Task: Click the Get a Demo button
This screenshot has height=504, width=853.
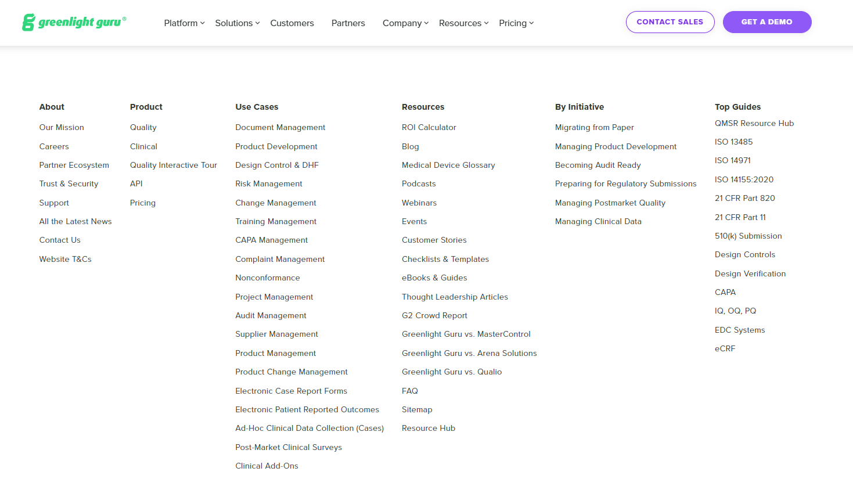Action: (767, 22)
